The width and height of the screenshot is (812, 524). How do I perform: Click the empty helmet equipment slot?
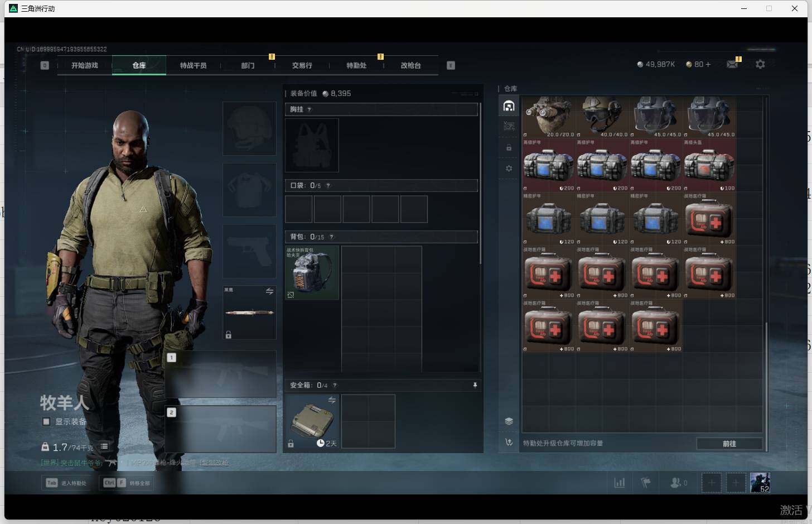point(249,128)
